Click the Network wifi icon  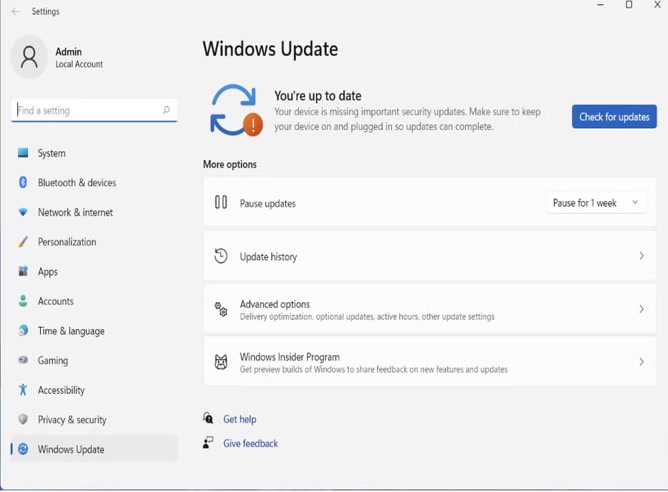coord(23,212)
